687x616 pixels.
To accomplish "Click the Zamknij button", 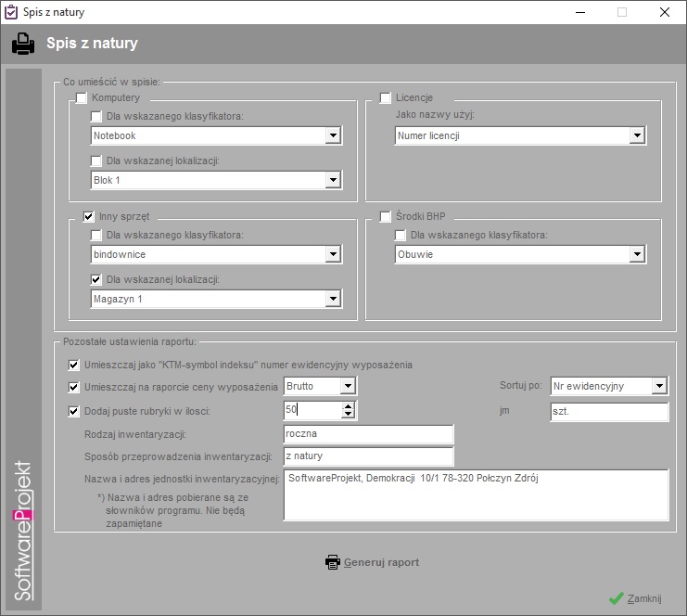I will point(635,598).
